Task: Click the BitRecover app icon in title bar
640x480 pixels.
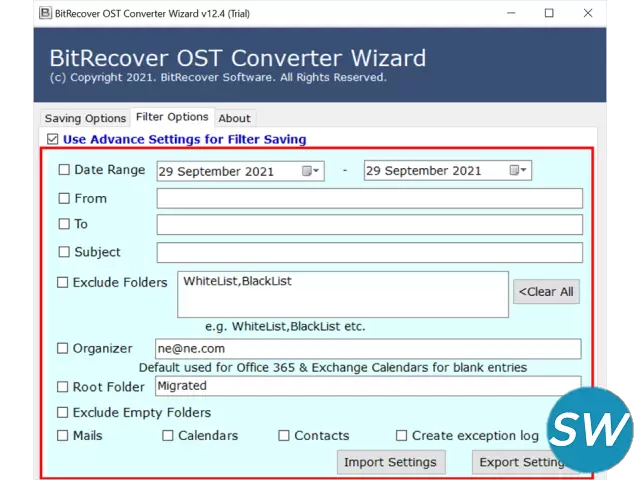Action: (x=44, y=13)
